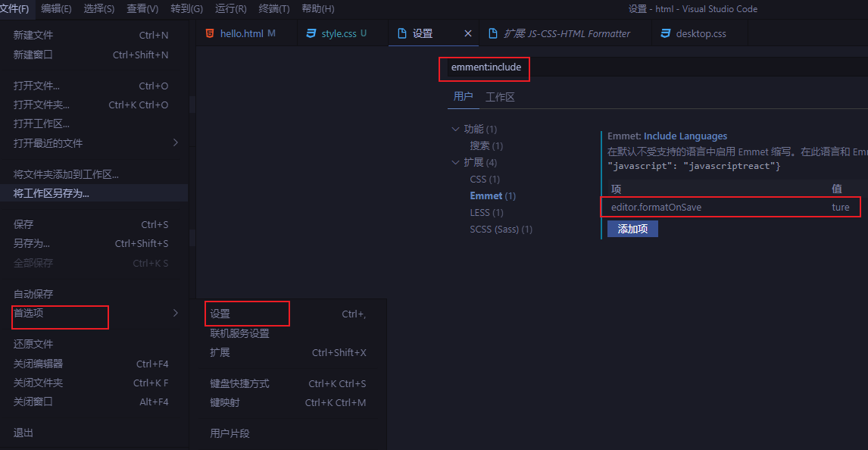
Task: Choose 新建窗口 from the file menu
Action: pos(94,55)
